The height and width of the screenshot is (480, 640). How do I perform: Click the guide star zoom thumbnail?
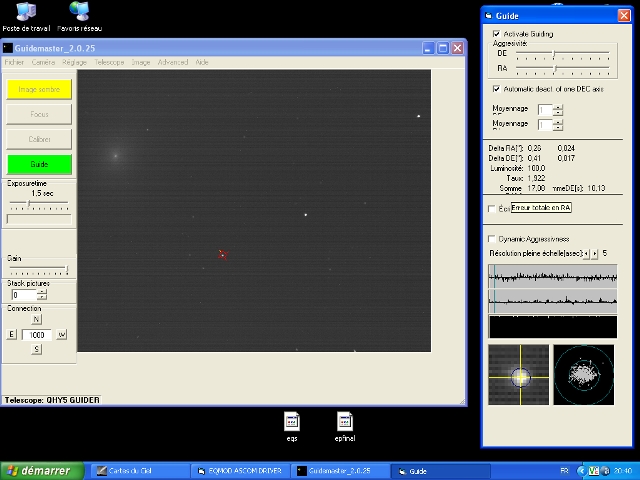coord(519,375)
